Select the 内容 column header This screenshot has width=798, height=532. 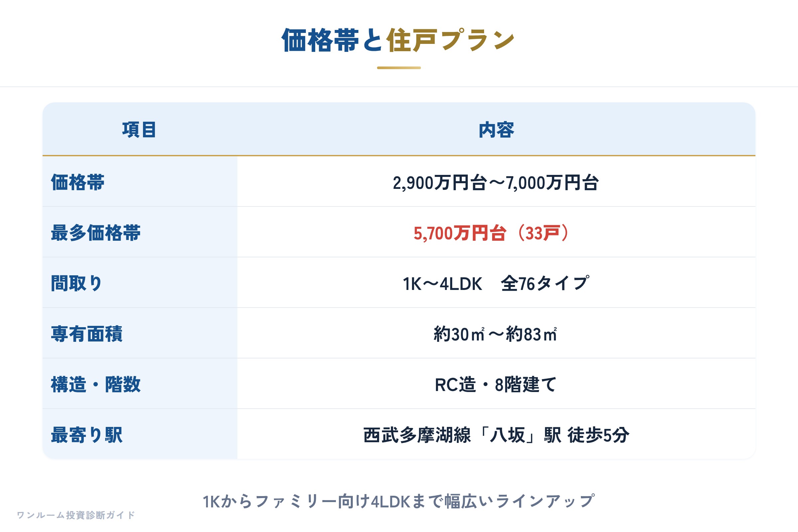[x=496, y=130]
